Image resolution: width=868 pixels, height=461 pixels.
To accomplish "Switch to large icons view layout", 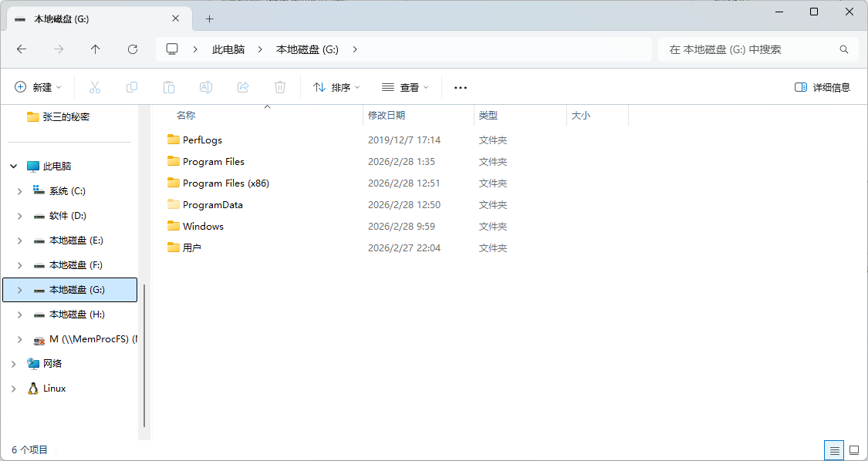I will (854, 449).
